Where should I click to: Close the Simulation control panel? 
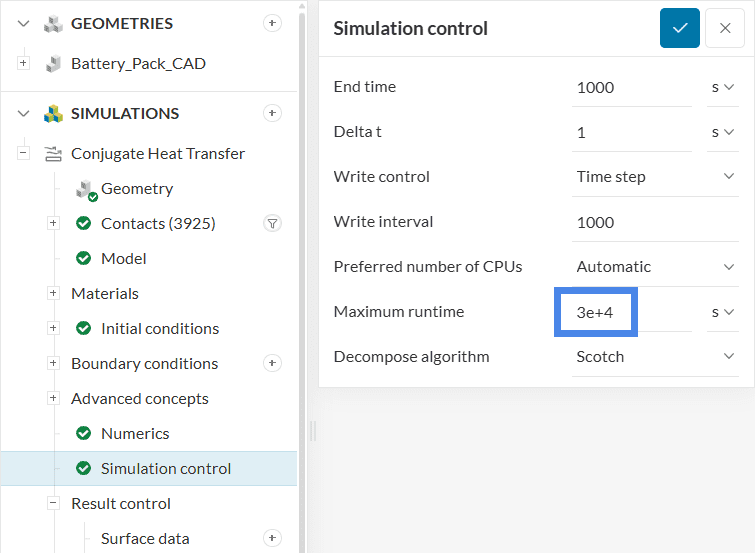[x=725, y=28]
